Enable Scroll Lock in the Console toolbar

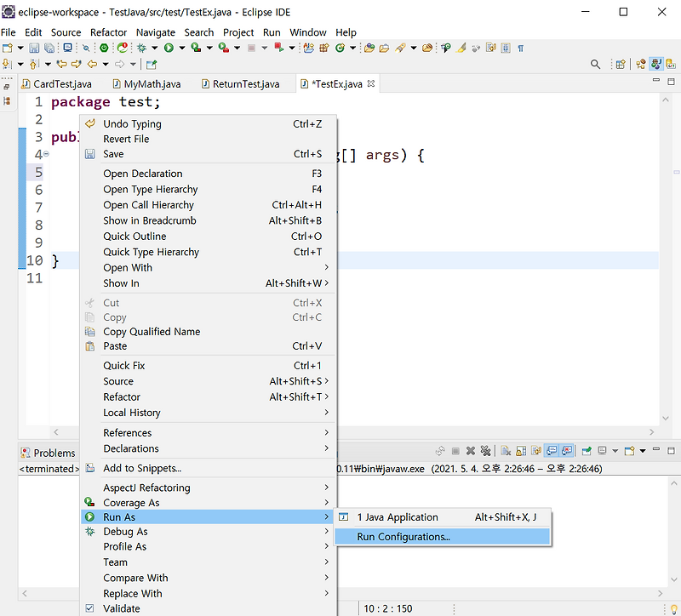(x=518, y=451)
